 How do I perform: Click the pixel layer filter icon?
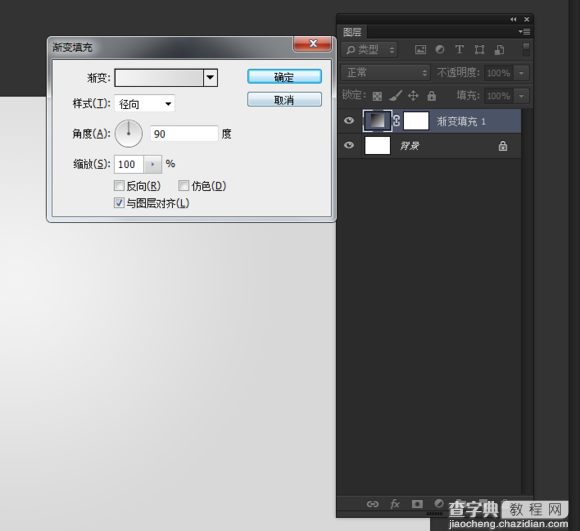(420, 50)
